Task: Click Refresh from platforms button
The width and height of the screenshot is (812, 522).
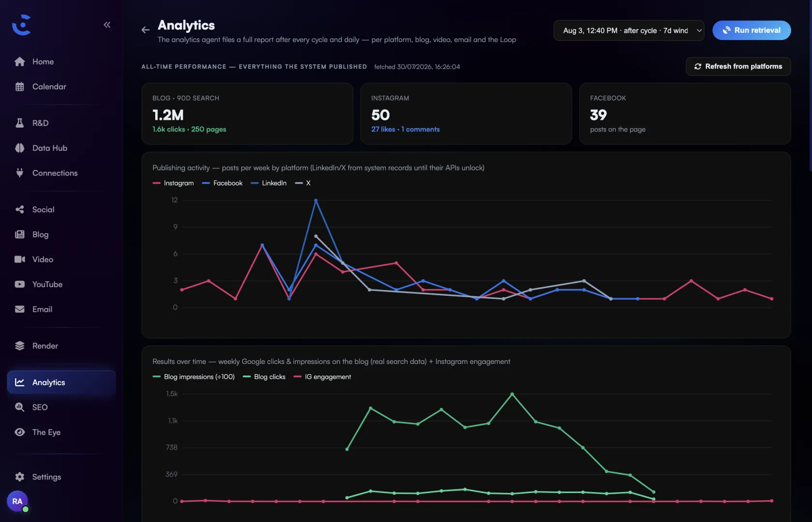Action: (738, 66)
